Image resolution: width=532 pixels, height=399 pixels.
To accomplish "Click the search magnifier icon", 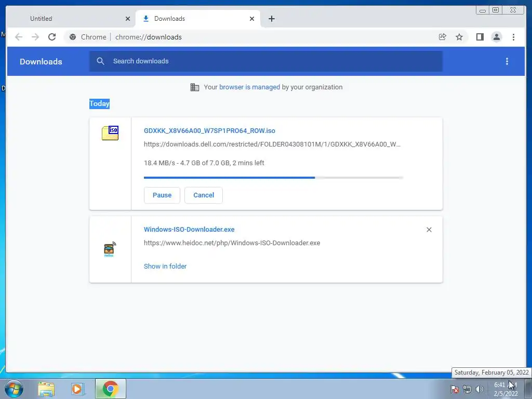I will [100, 61].
